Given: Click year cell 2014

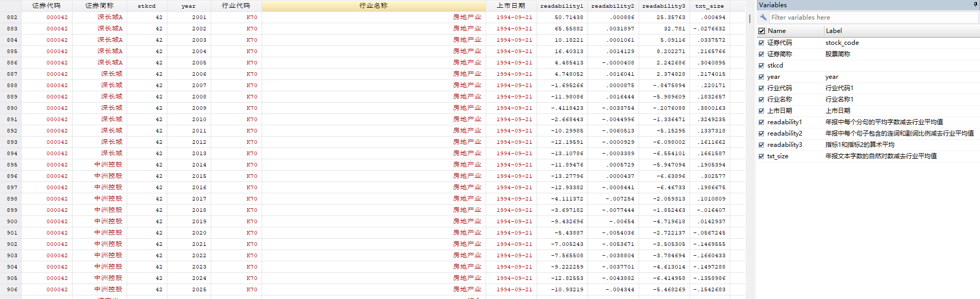Looking at the screenshot, I should coord(189,164).
